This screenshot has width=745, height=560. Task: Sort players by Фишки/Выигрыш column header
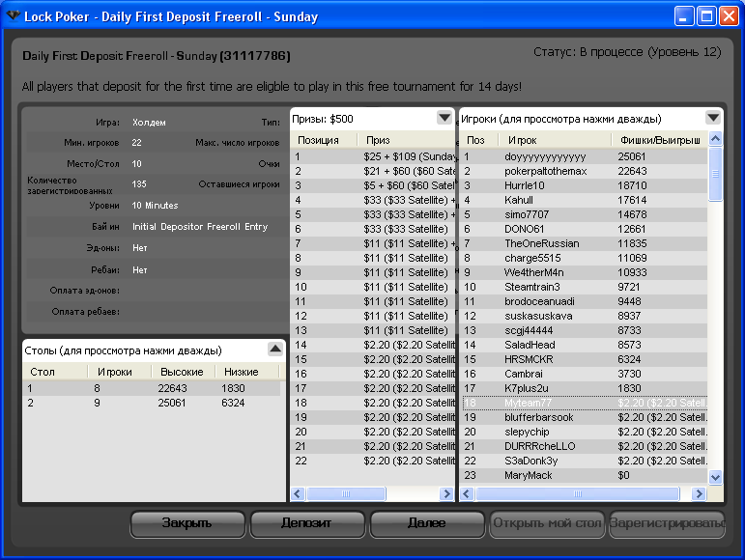(x=659, y=140)
